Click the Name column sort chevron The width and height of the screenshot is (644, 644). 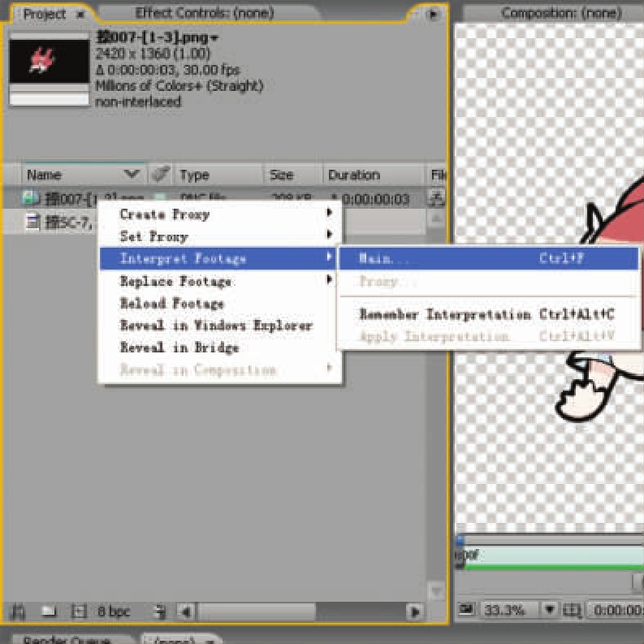point(132,174)
